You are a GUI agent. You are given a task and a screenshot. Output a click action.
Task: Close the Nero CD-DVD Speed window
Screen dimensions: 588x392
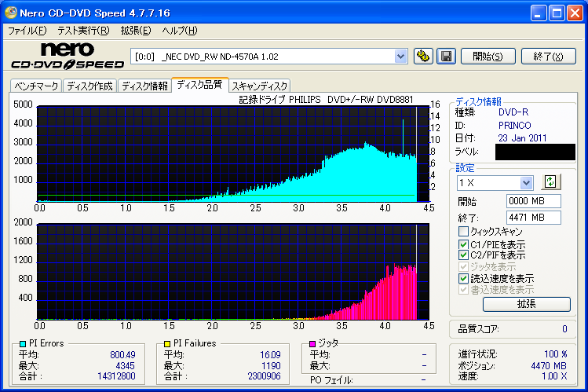tap(575, 13)
